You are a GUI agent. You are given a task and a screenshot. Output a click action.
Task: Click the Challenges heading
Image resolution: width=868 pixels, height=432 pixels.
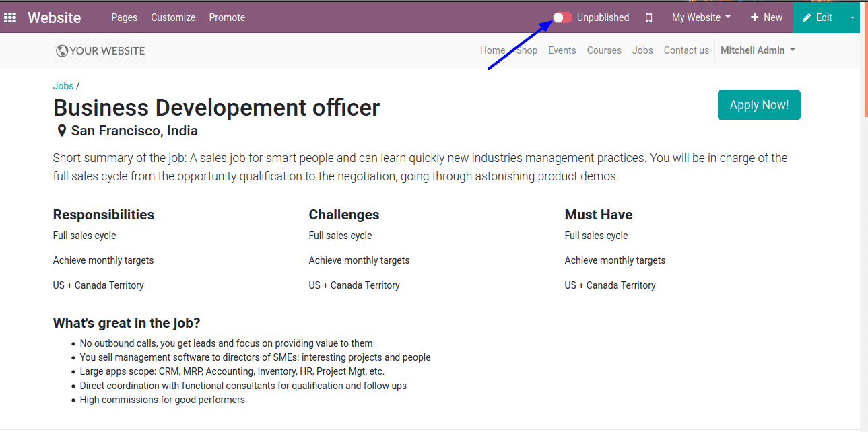pyautogui.click(x=344, y=215)
